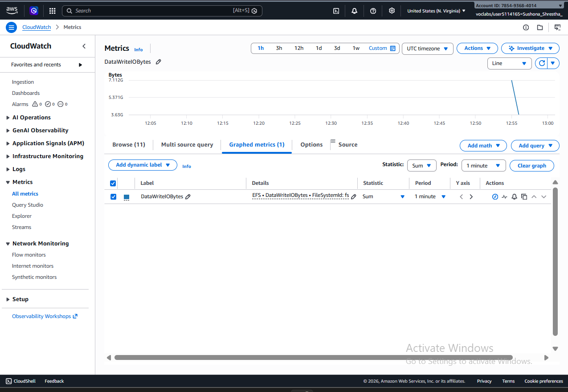Toggle the select-all metrics header checkbox
Viewport: 568px width, 392px height.
coord(113,183)
